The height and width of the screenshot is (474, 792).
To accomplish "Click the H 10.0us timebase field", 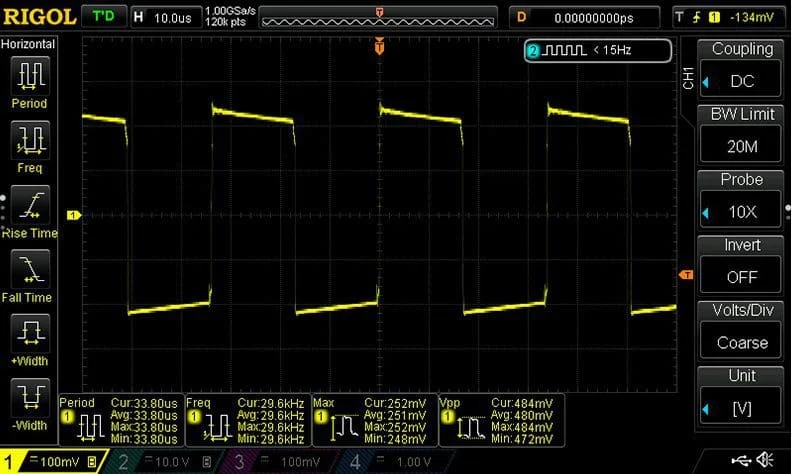I will [166, 18].
